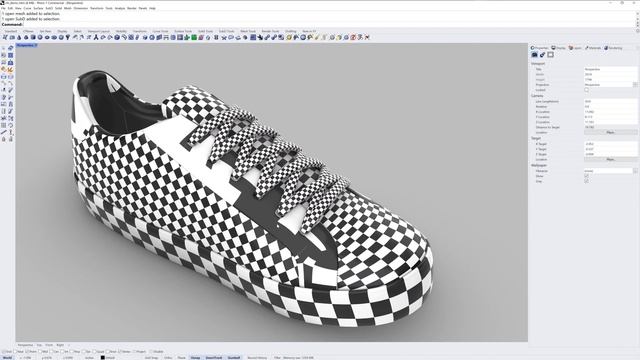Toggle End object snap checkbox

coord(3,351)
